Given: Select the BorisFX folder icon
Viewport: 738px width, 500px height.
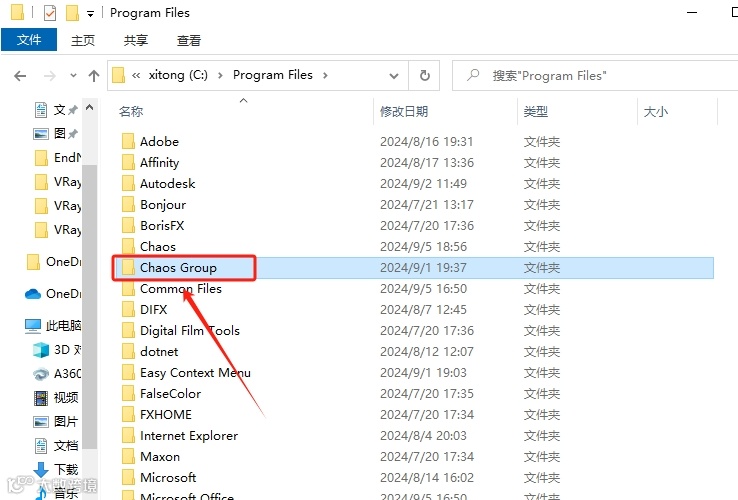Looking at the screenshot, I should click(128, 226).
